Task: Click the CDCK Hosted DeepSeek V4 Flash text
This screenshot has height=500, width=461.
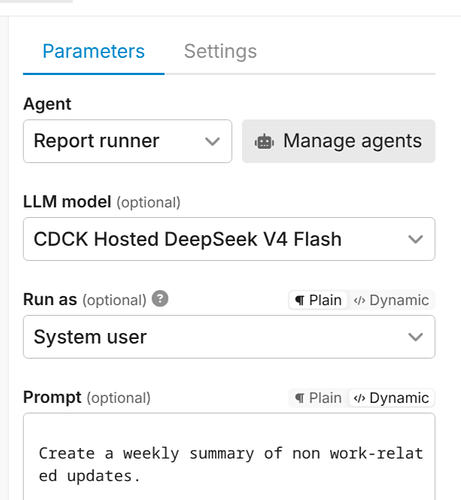Action: (x=188, y=239)
